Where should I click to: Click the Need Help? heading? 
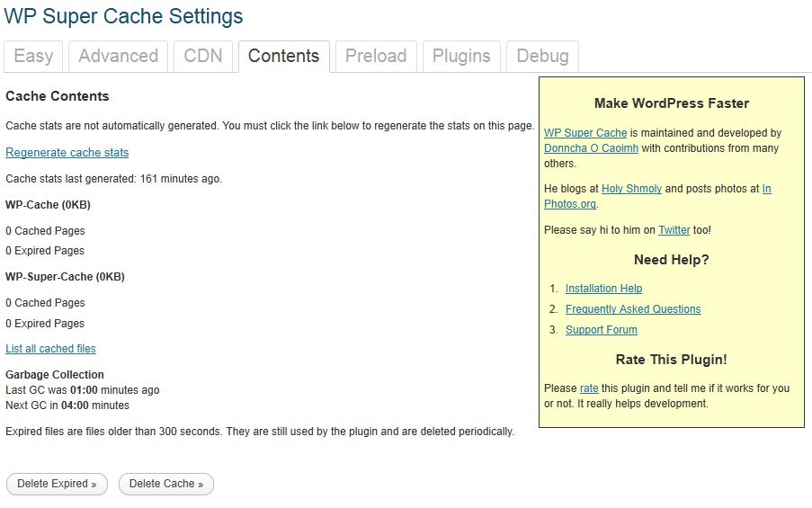[672, 260]
